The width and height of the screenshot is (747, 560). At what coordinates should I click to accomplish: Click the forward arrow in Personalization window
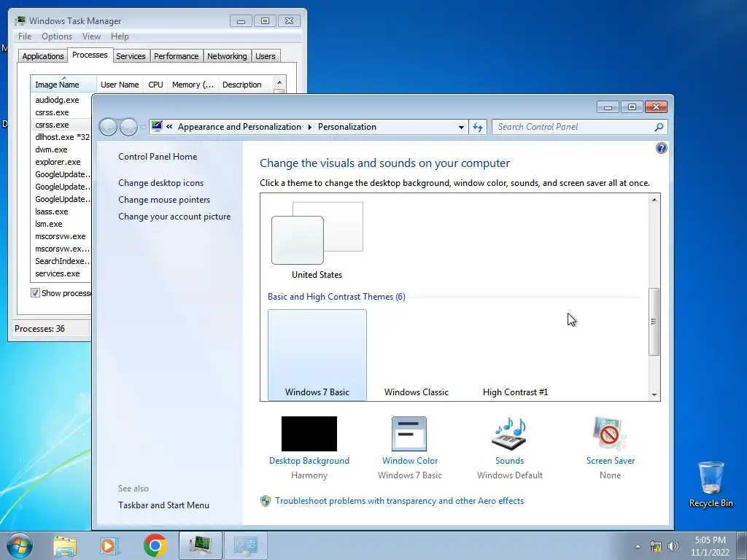[128, 127]
